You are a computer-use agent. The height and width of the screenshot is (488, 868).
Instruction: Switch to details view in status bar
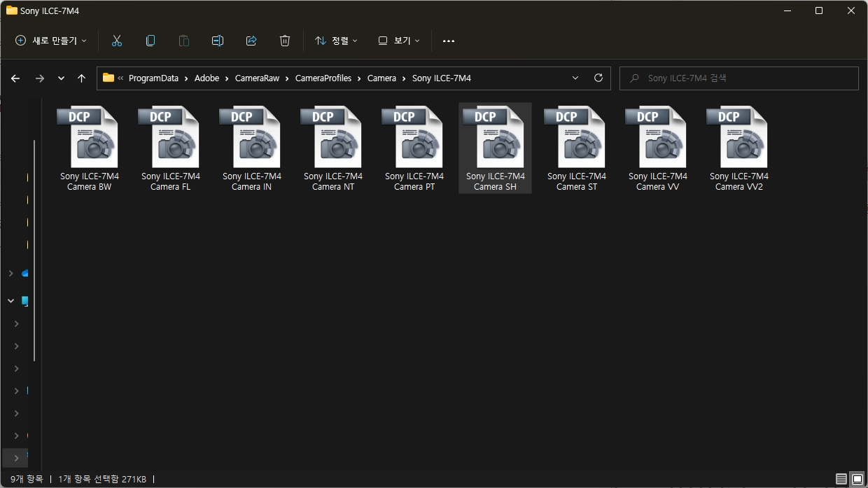pos(841,480)
